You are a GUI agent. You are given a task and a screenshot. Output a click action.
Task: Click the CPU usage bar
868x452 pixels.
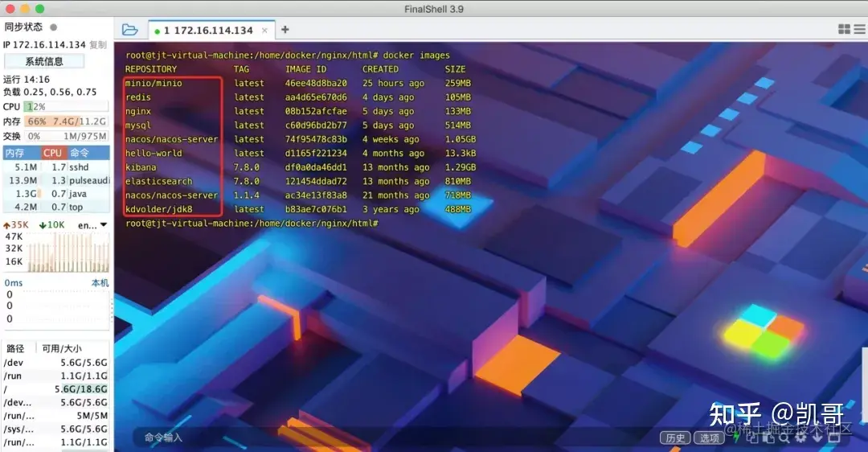(x=66, y=106)
